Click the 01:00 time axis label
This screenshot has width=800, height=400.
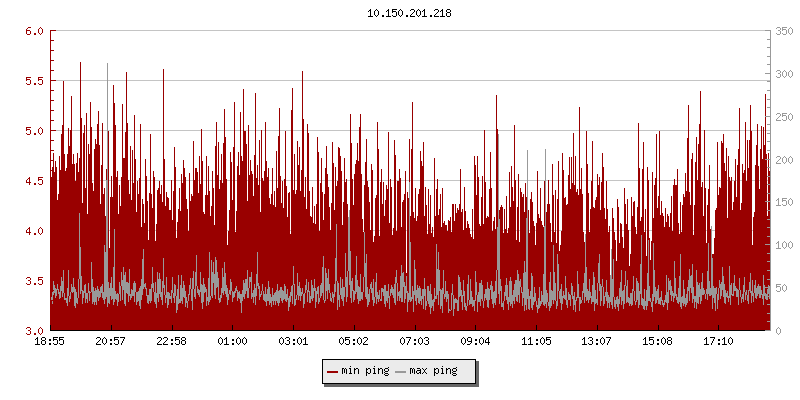pyautogui.click(x=232, y=342)
